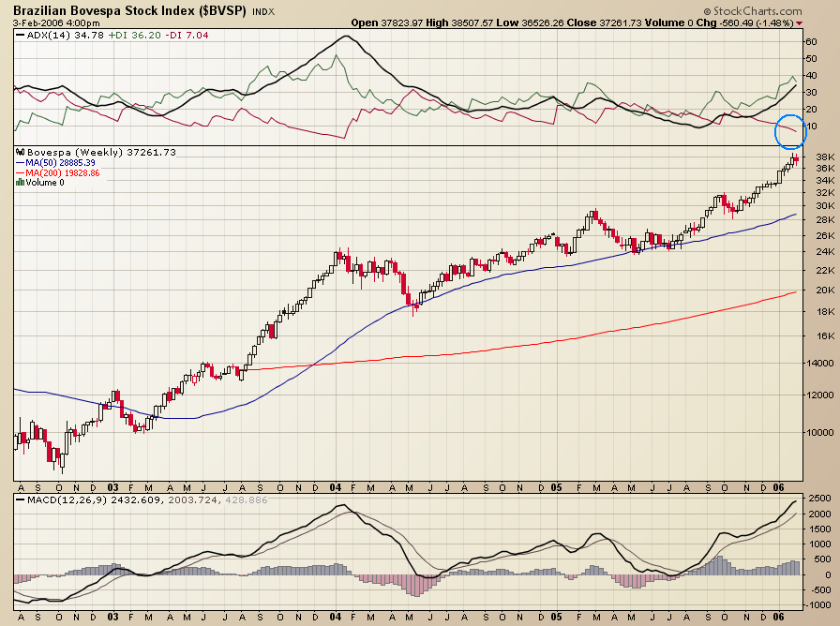Viewport: 840px width, 626px height.
Task: Select the Close 37261.73 value in header
Action: (603, 23)
